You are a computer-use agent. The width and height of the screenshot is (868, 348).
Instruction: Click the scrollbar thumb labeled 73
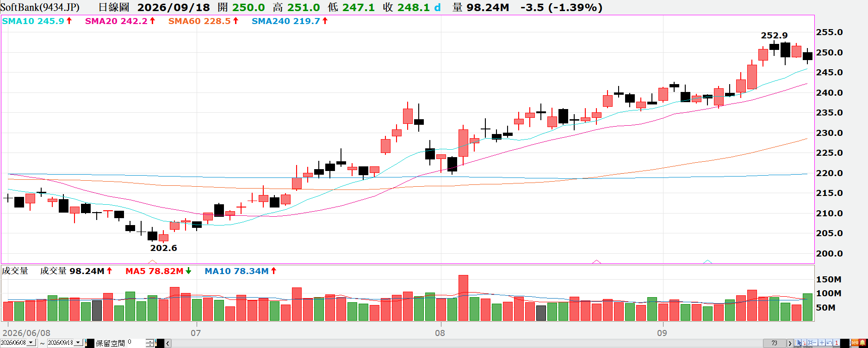775,343
